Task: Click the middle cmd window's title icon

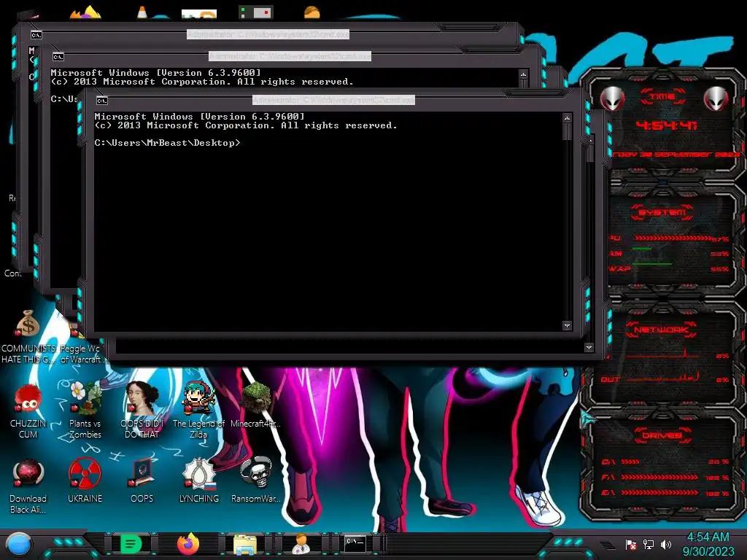Action: 58,57
